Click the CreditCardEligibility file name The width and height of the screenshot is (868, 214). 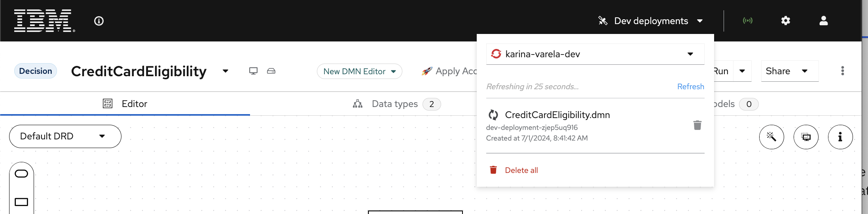[x=139, y=71]
